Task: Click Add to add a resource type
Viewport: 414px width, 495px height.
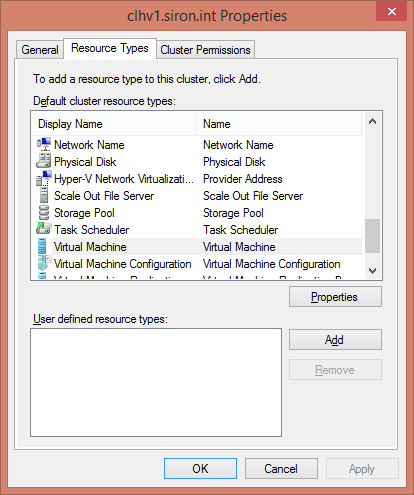Action: (x=335, y=340)
